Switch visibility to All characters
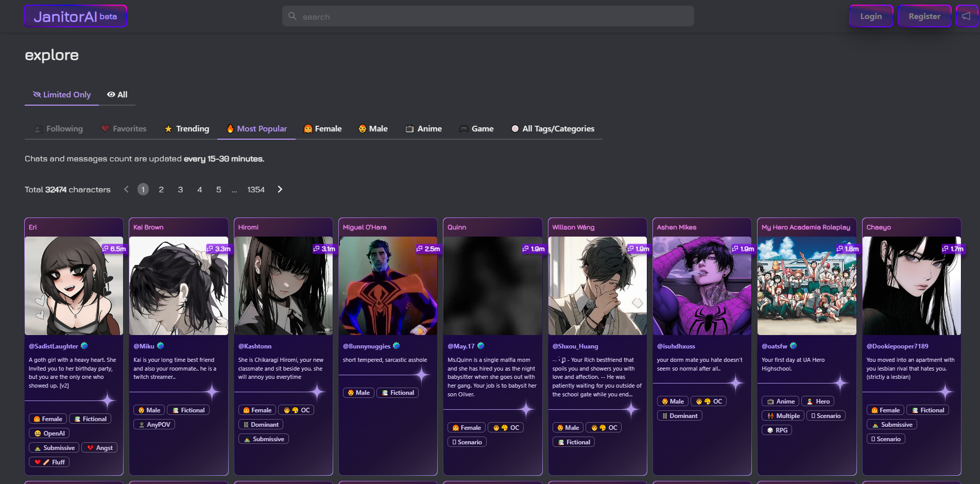The image size is (980, 484). [x=117, y=95]
